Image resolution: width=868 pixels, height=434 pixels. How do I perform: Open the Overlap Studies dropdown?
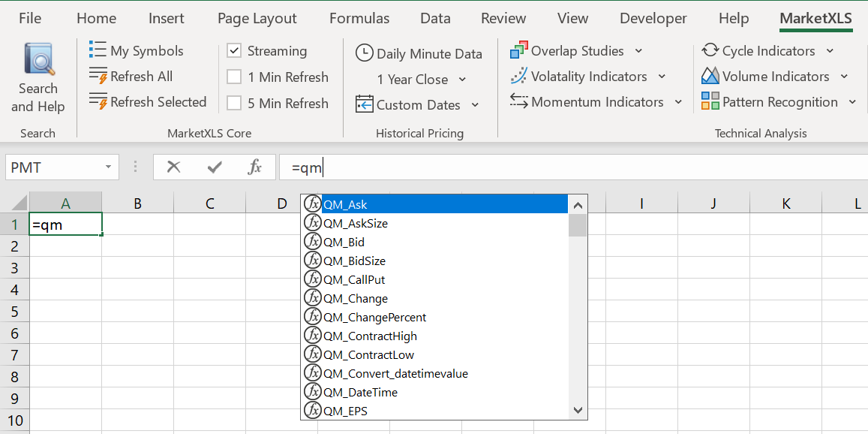click(640, 50)
